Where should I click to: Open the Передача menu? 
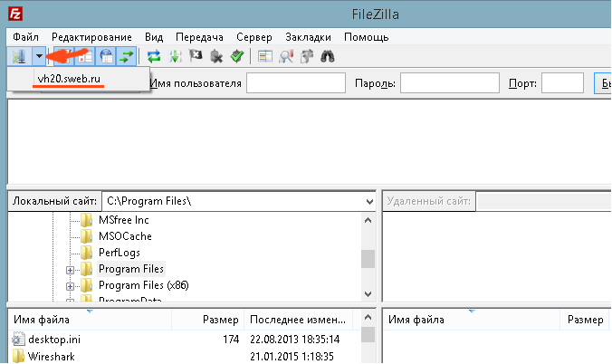click(x=199, y=37)
